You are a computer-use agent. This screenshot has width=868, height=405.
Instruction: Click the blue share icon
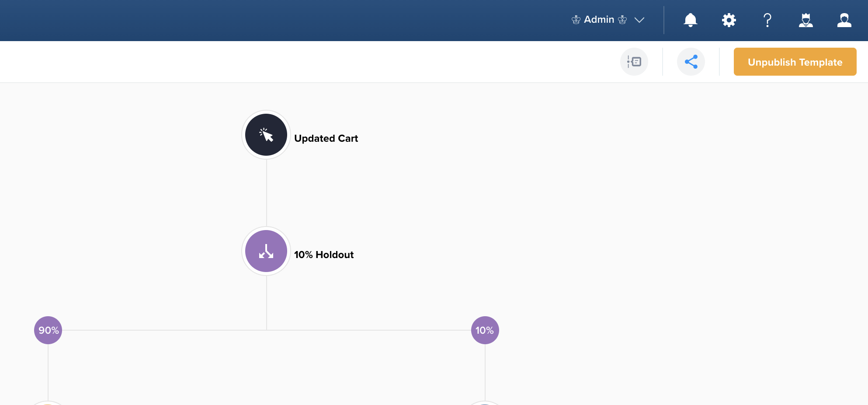coord(691,62)
